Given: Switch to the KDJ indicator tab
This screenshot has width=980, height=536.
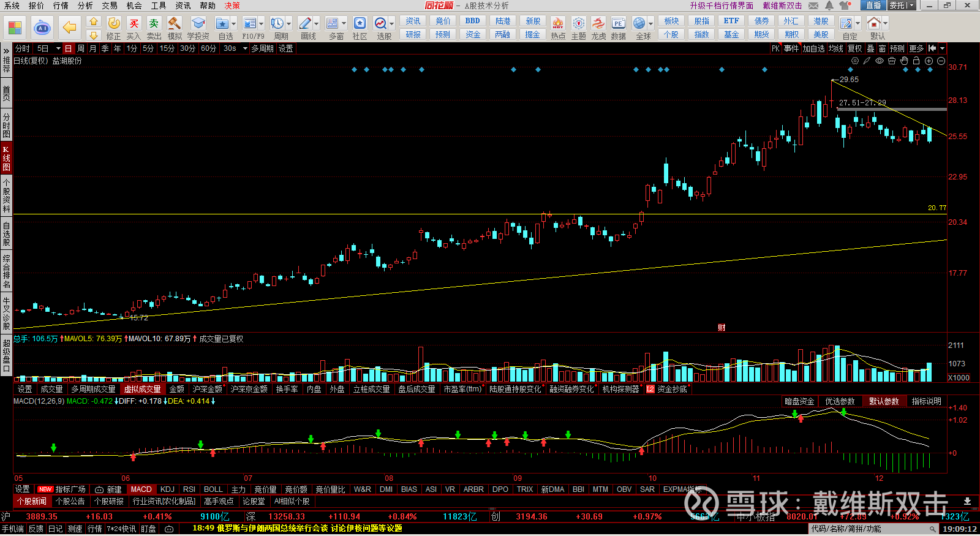Looking at the screenshot, I should [167, 489].
